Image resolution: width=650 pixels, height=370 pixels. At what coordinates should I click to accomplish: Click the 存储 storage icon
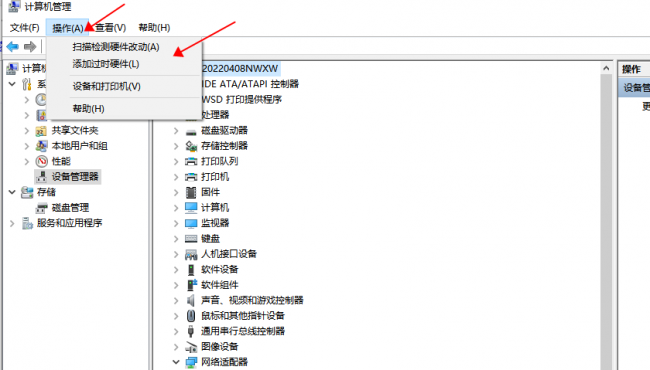[27, 192]
